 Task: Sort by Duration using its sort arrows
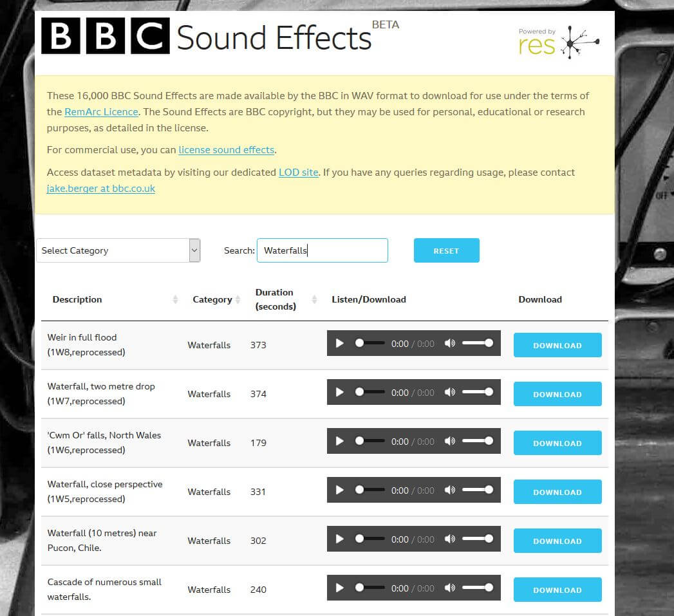(x=314, y=299)
